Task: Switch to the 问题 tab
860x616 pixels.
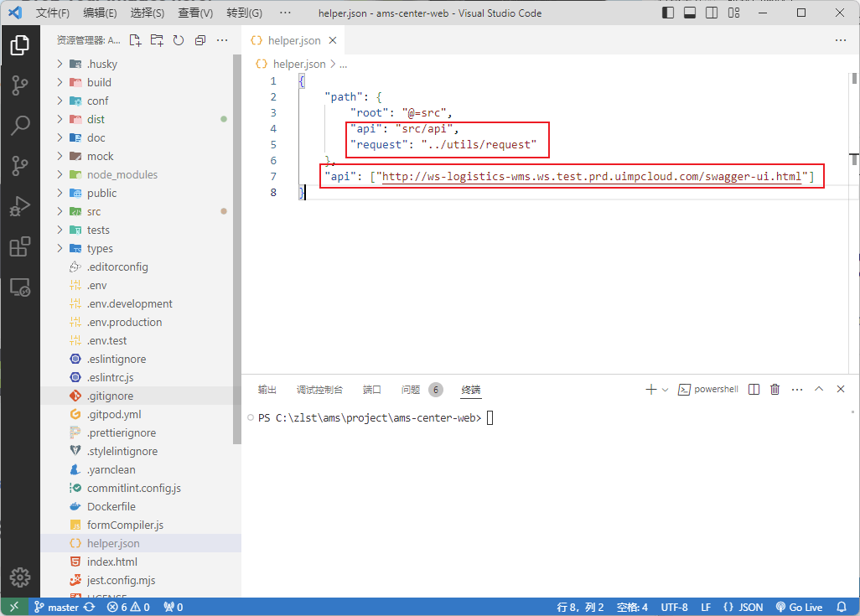Action: (x=410, y=389)
